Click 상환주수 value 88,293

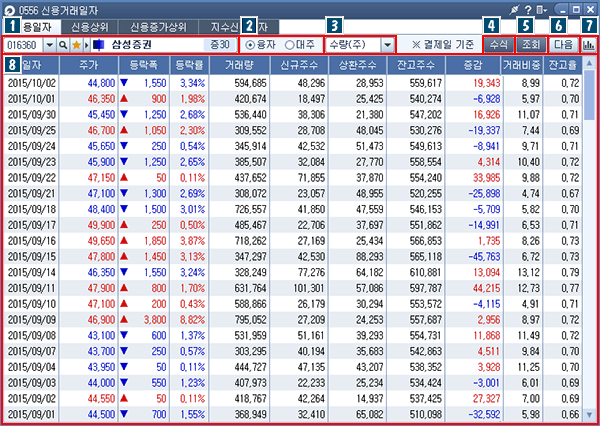pyautogui.click(x=370, y=256)
